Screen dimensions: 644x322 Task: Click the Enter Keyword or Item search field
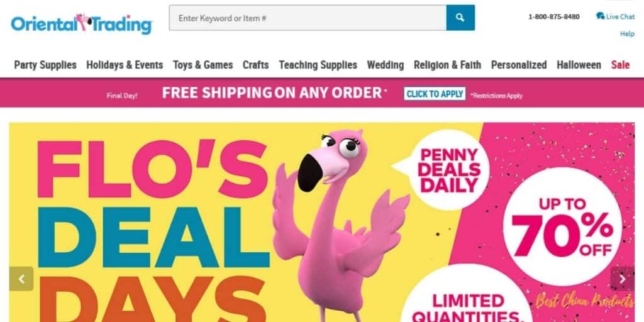308,18
